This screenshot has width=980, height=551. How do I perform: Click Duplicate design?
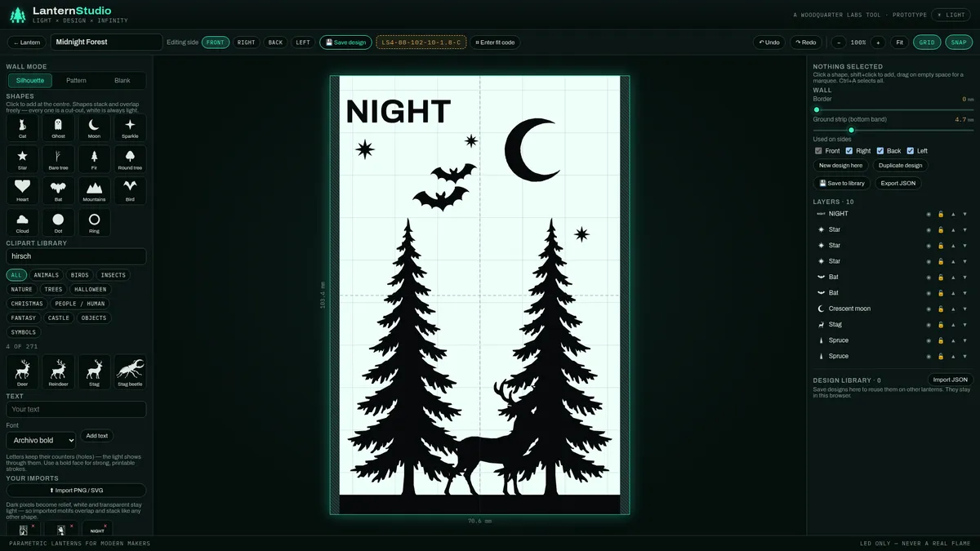coord(901,165)
